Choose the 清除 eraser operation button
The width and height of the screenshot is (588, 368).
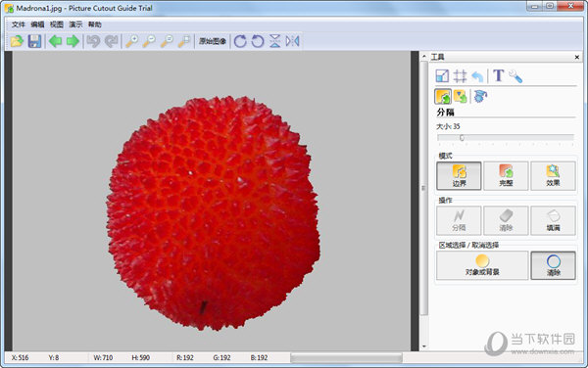coord(506,220)
